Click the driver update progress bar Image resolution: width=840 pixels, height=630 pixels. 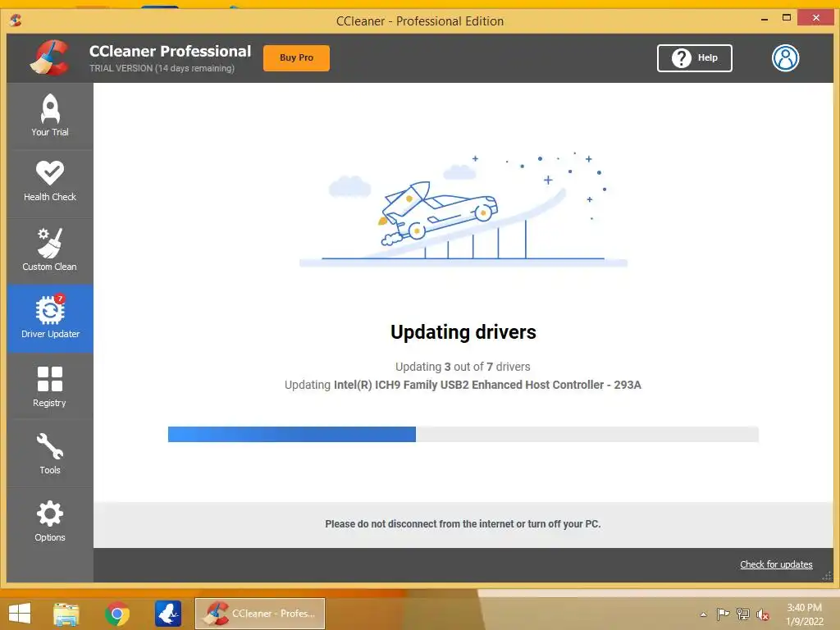tap(463, 434)
